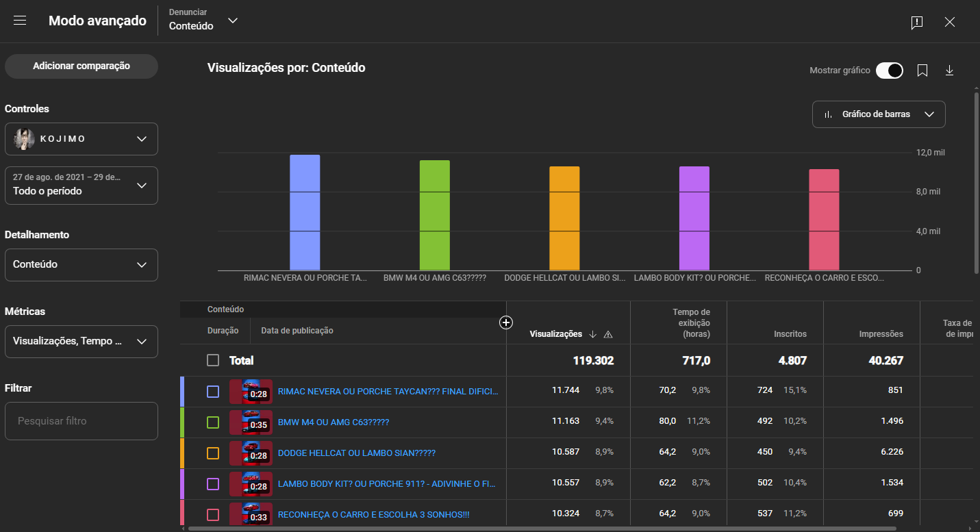The height and width of the screenshot is (532, 980).
Task: Expand the Gráfico de barras dropdown
Action: (x=879, y=114)
